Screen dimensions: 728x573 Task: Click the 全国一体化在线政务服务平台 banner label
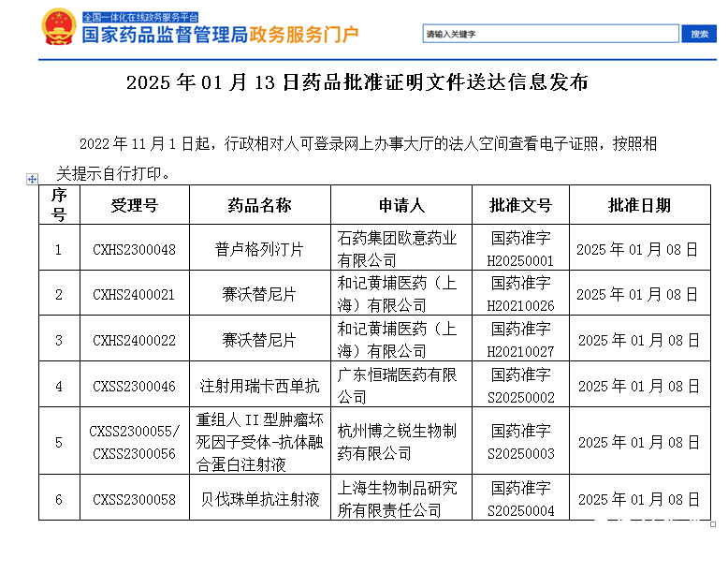[140, 18]
